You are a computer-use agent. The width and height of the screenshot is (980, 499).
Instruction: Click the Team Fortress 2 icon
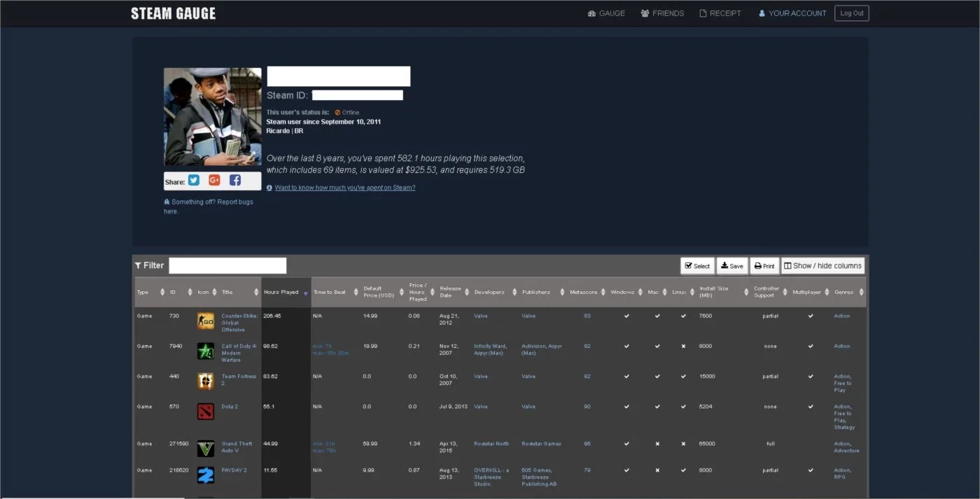pyautogui.click(x=206, y=381)
